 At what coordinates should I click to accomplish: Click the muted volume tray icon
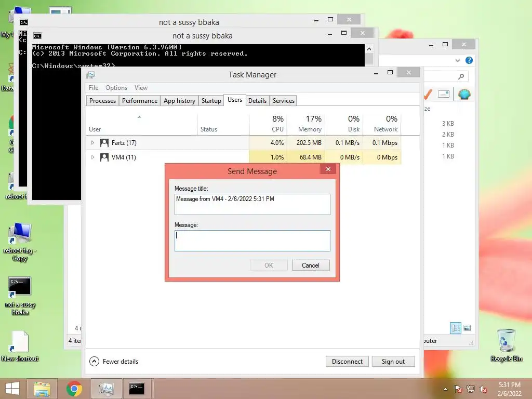click(483, 389)
